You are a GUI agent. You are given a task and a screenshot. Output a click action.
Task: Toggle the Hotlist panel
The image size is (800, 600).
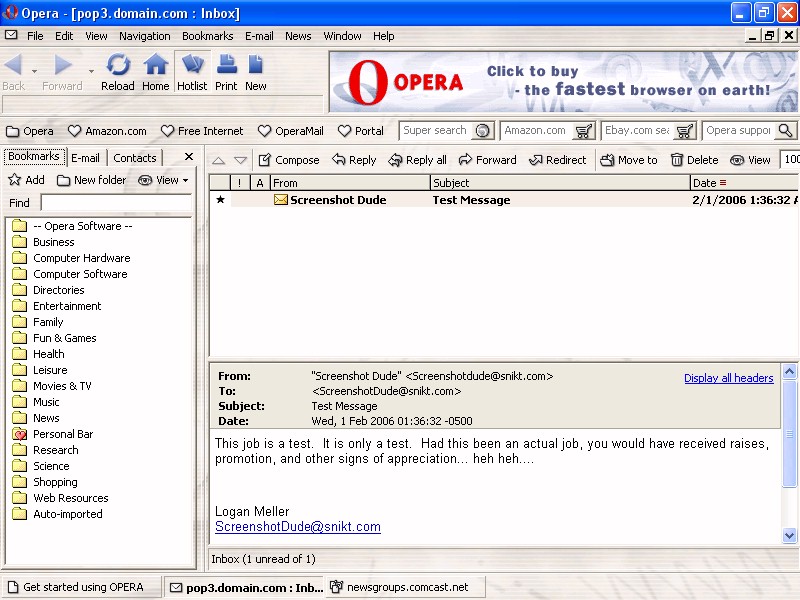[x=192, y=72]
